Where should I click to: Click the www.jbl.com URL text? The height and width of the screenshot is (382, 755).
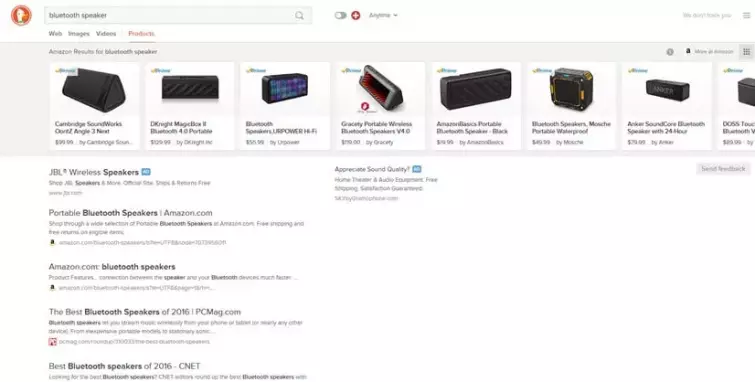pos(65,193)
